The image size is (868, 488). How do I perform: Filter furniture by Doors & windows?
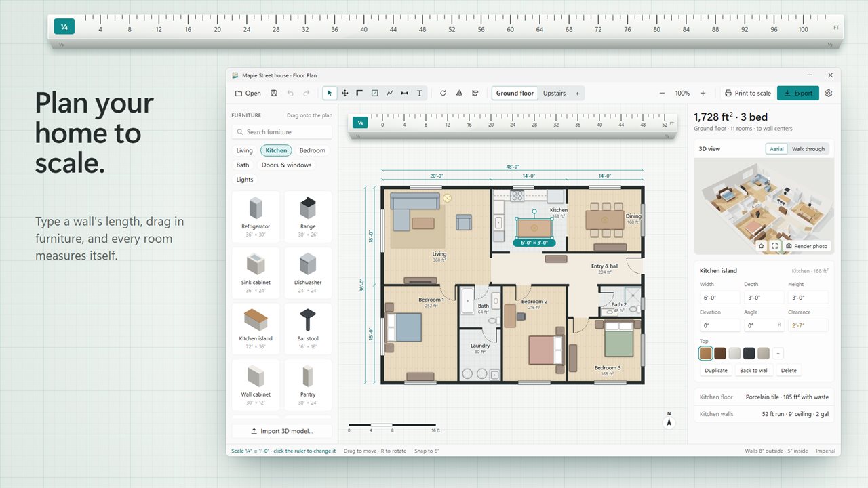286,165
